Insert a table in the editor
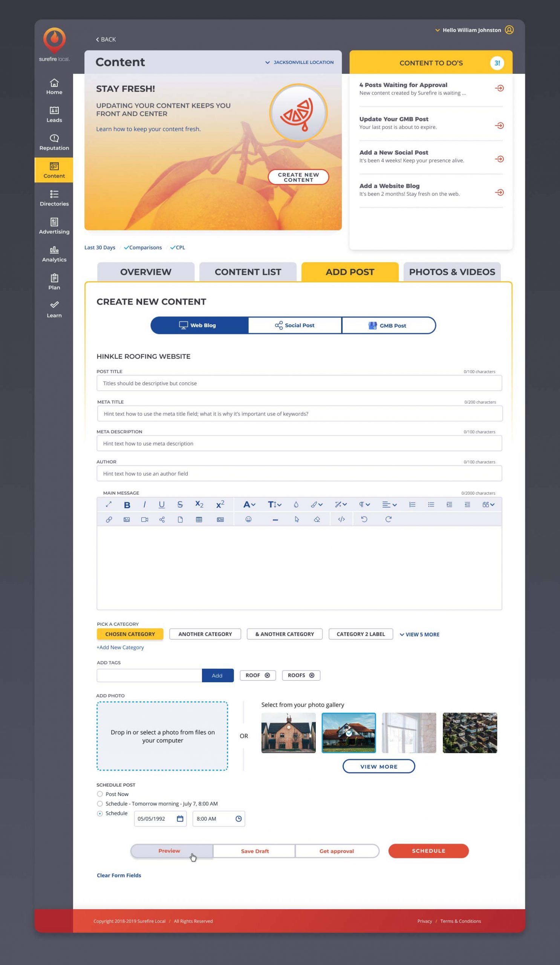The image size is (560, 965). click(199, 520)
